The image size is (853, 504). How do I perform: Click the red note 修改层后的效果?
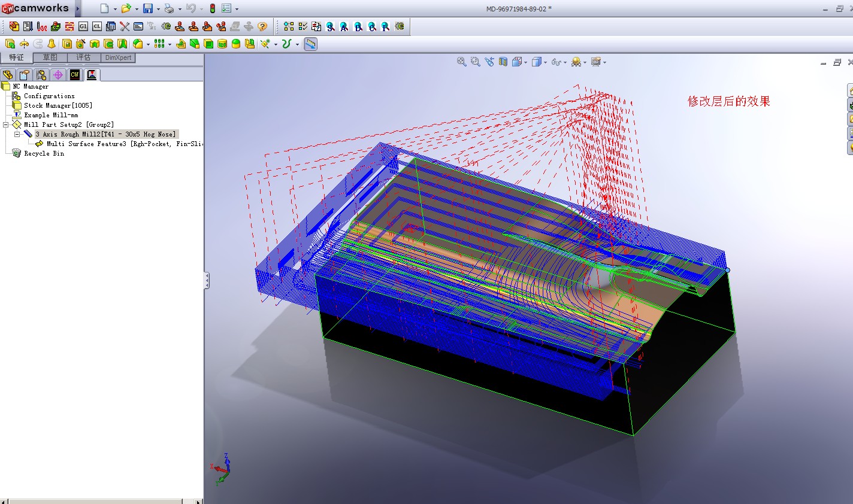pos(728,101)
